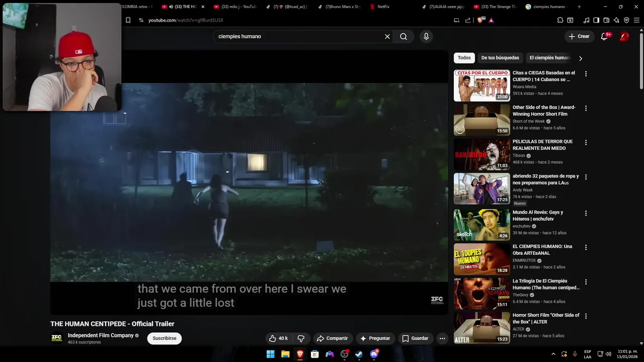The width and height of the screenshot is (644, 362).
Task: Open Discord from the taskbar
Action: [374, 354]
